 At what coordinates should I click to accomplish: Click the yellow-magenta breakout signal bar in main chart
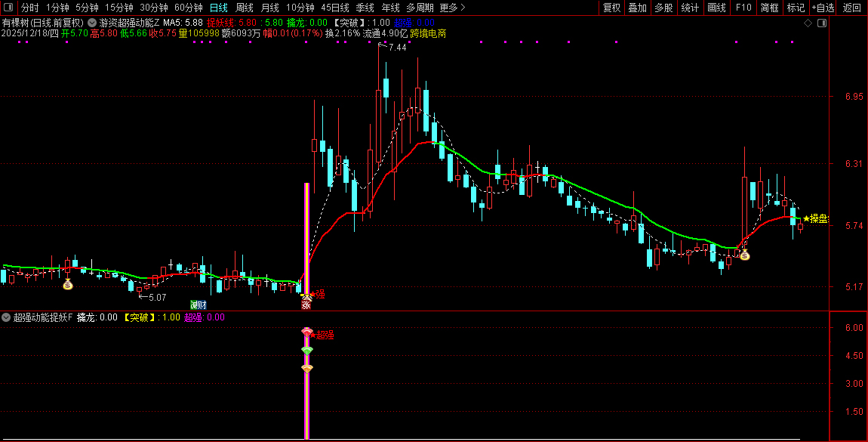pyautogui.click(x=306, y=240)
